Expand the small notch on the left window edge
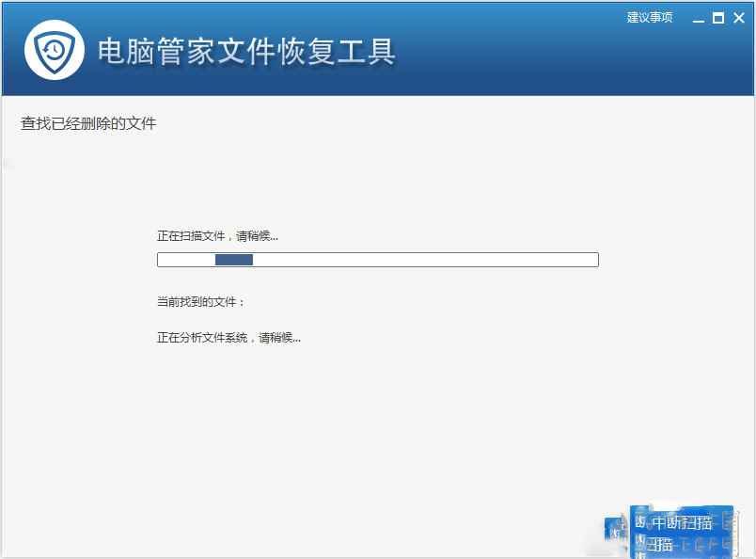 pyautogui.click(x=3, y=162)
